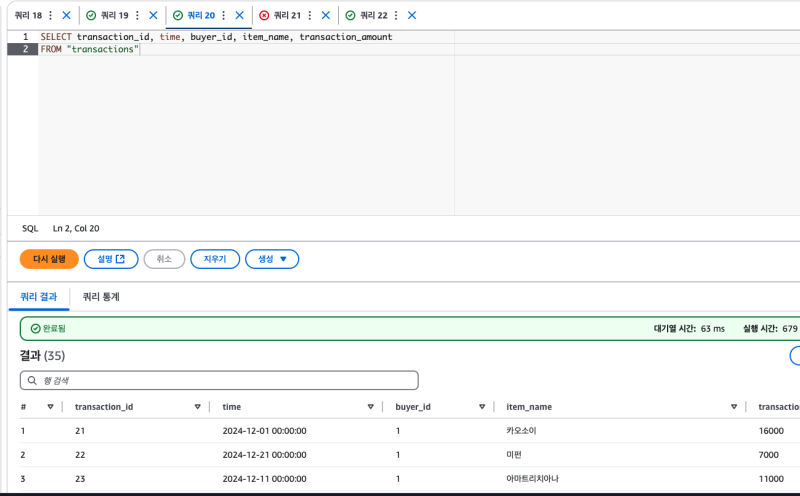Close the 쿼리 21 tab with X icon
Screen dimensions: 800x496
(325, 16)
